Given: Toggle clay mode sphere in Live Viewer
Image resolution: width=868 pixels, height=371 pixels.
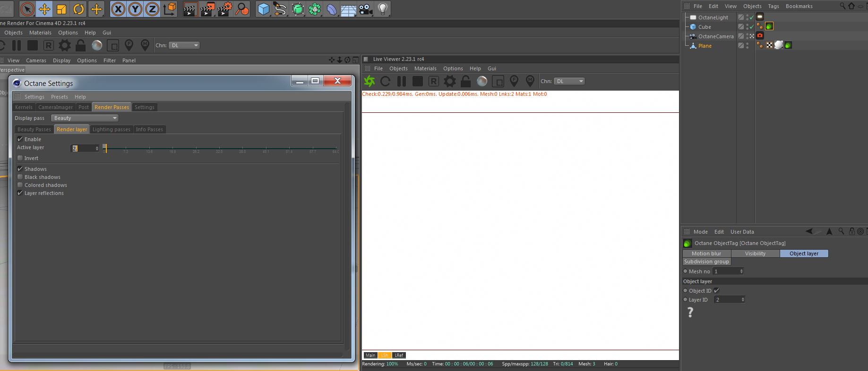Looking at the screenshot, I should [x=482, y=81].
